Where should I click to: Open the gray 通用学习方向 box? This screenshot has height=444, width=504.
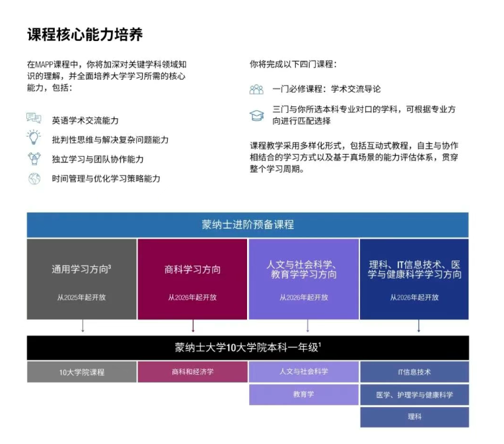coord(82,279)
